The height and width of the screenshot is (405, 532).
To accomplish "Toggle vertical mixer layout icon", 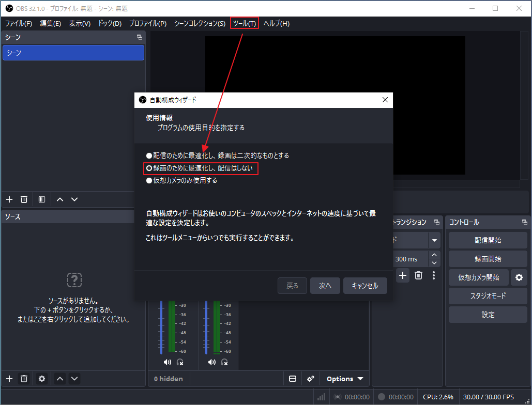I will (x=292, y=379).
